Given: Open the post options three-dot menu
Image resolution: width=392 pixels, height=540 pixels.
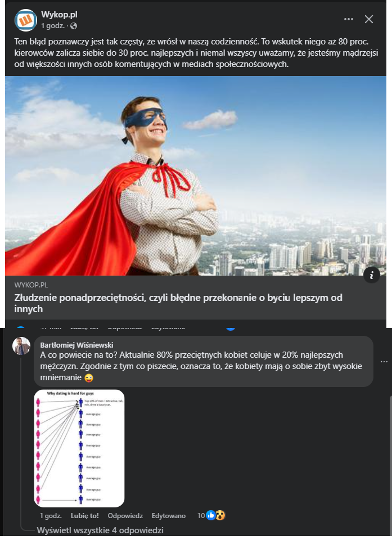Looking at the screenshot, I should pos(349,19).
